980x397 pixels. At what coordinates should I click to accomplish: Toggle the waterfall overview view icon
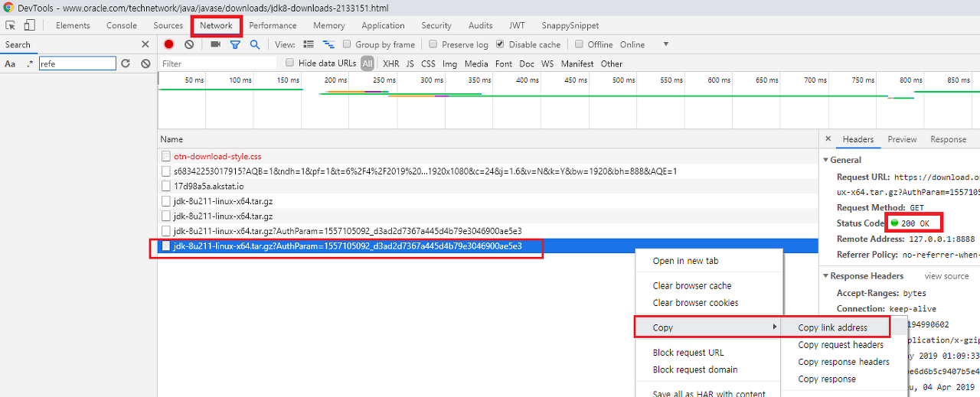pyautogui.click(x=328, y=44)
